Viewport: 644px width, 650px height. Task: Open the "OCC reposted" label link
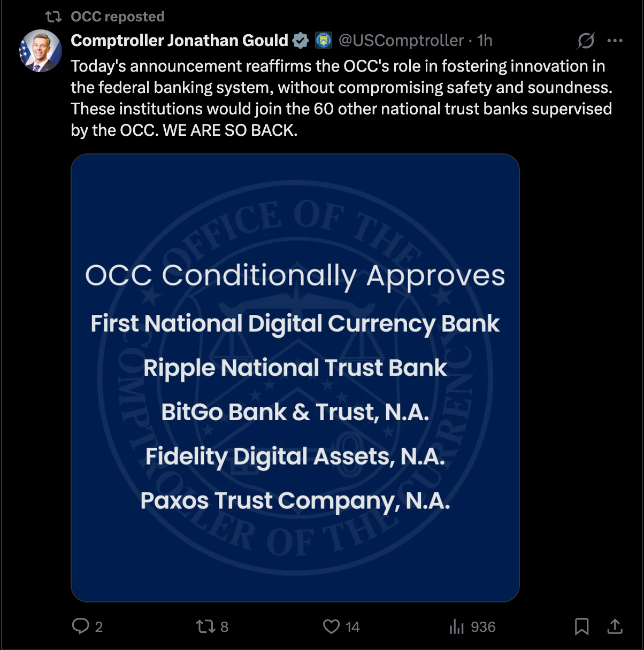coord(118,17)
